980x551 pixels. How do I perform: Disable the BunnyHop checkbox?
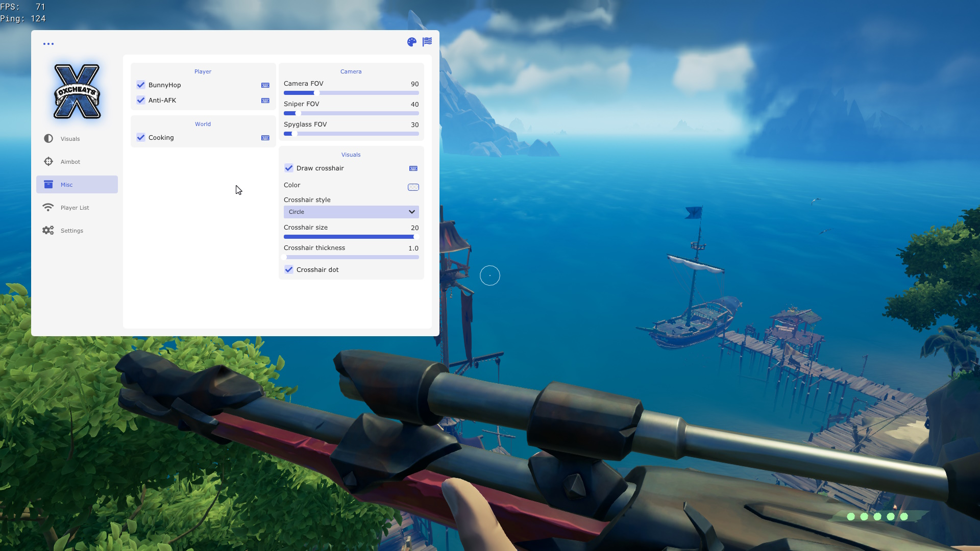click(141, 85)
